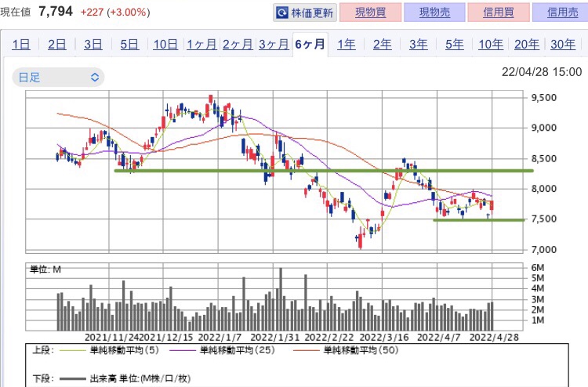Switch chart to 5年 period
This screenshot has width=588, height=387.
pyautogui.click(x=455, y=45)
